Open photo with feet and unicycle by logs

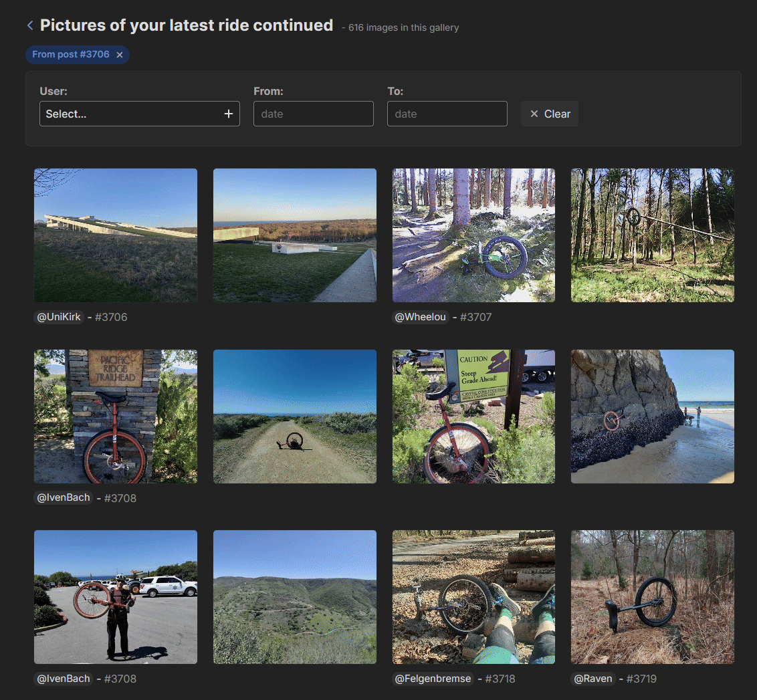pyautogui.click(x=473, y=596)
